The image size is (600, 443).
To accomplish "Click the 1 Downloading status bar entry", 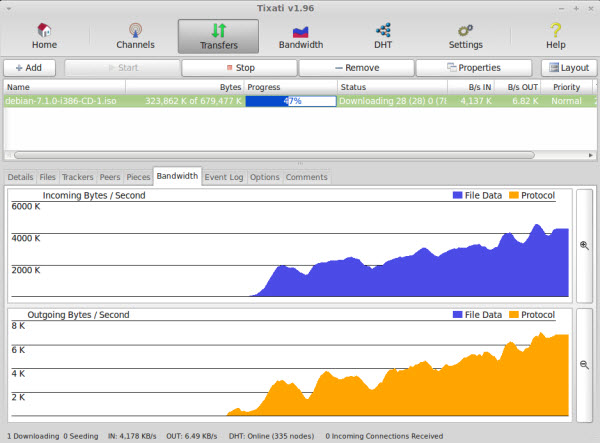I will point(33,436).
